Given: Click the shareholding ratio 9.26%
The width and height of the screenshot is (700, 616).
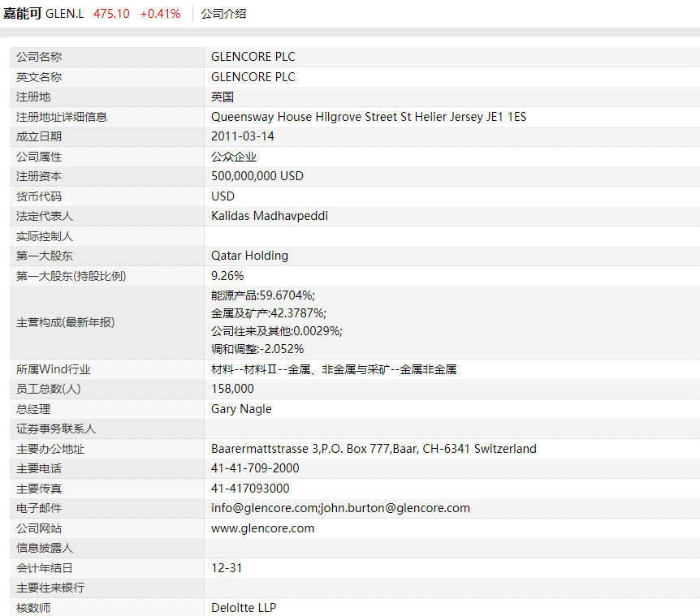Looking at the screenshot, I should click(227, 276).
